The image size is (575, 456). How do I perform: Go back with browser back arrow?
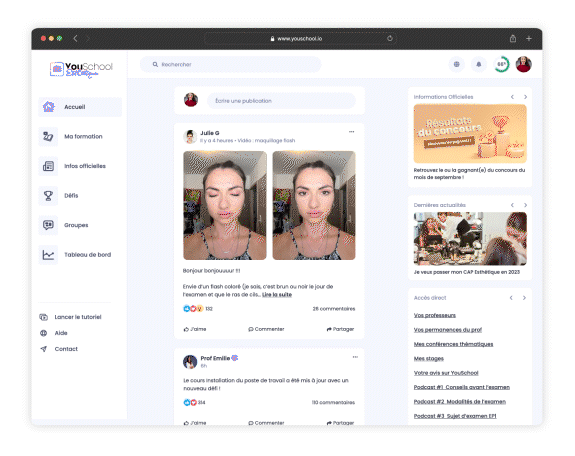point(75,39)
